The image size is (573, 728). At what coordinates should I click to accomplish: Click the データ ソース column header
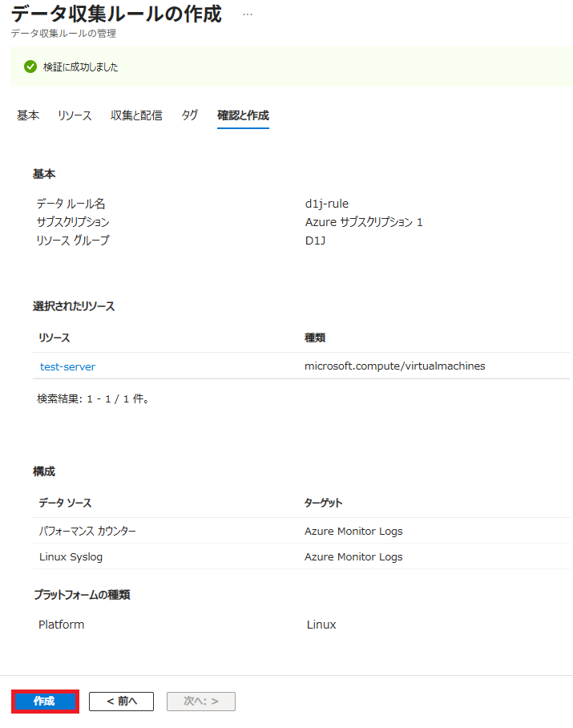[65, 503]
